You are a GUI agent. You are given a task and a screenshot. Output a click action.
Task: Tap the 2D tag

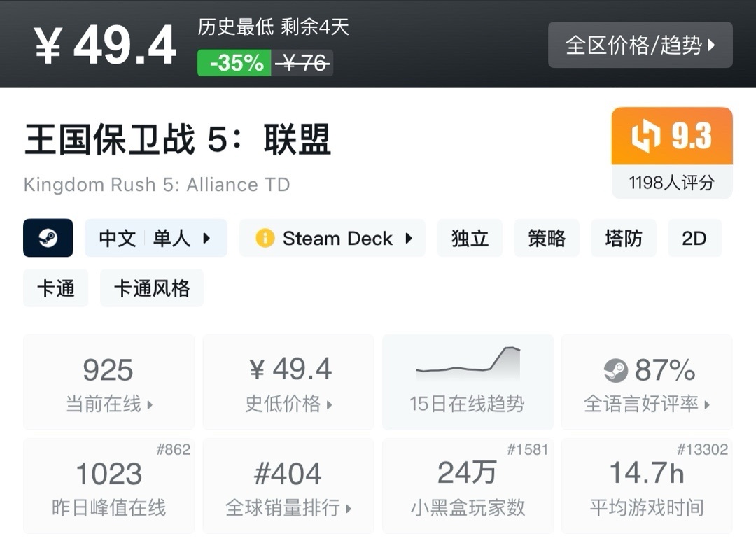coord(694,238)
